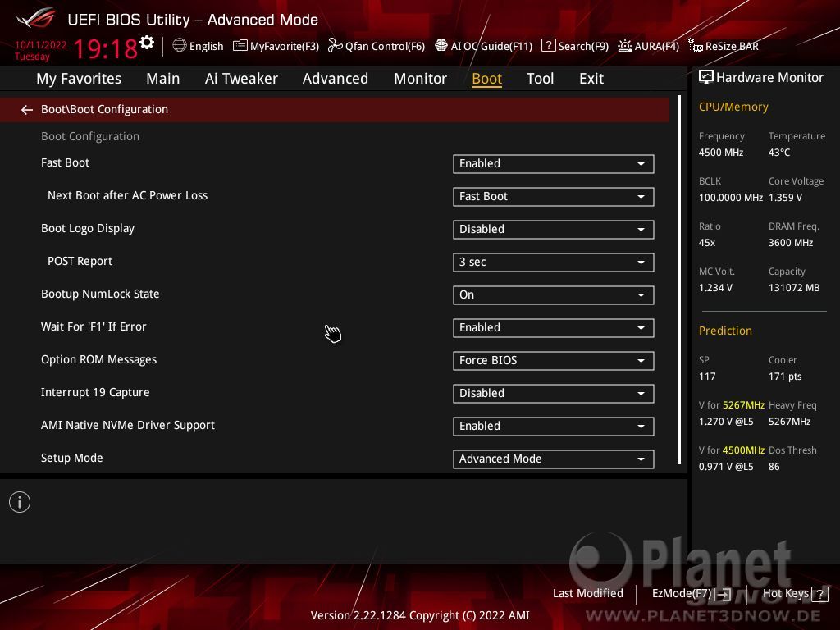Click MyFavorite(F3) label
The height and width of the screenshot is (630, 840).
click(x=285, y=46)
